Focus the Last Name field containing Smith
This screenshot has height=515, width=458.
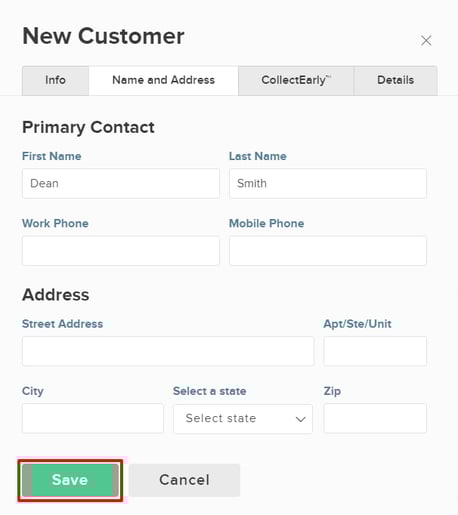click(328, 183)
